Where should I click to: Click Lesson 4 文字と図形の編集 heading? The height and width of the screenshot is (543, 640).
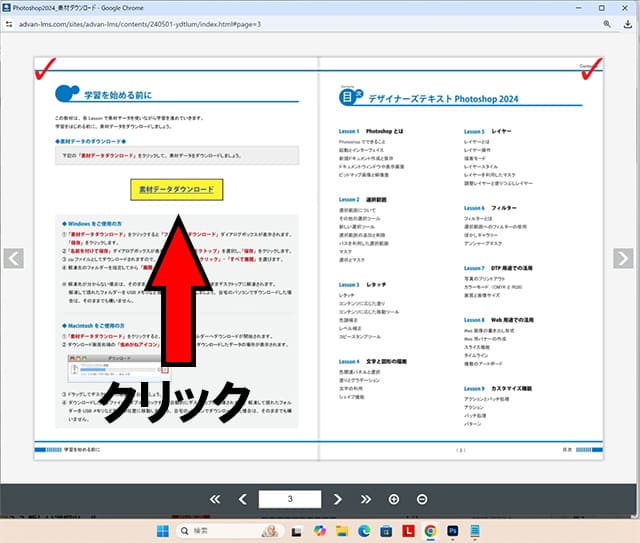[373, 361]
